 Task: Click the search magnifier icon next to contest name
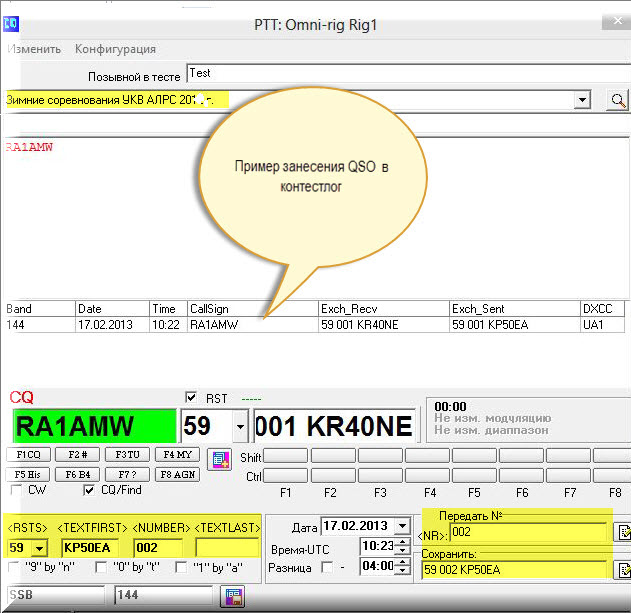[618, 100]
